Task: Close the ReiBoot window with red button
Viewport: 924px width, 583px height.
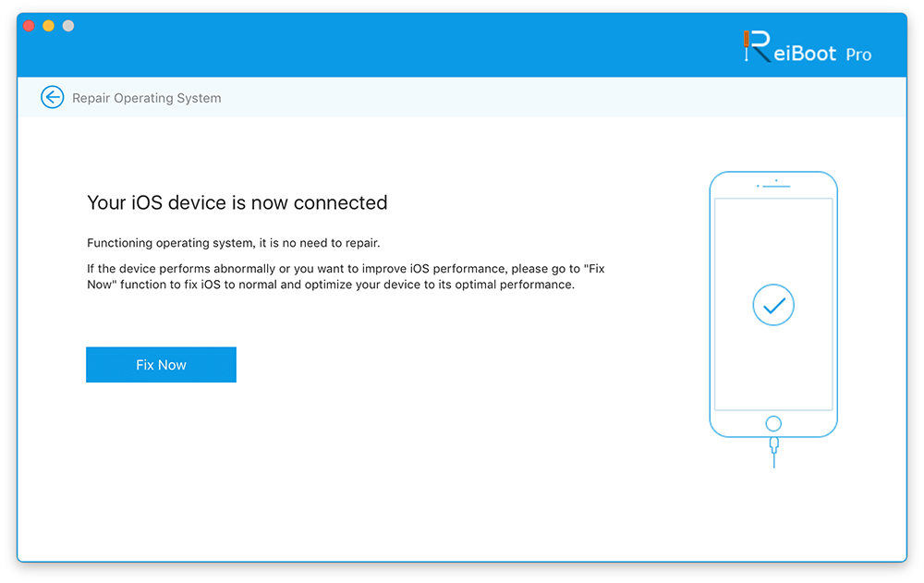Action: 29,26
